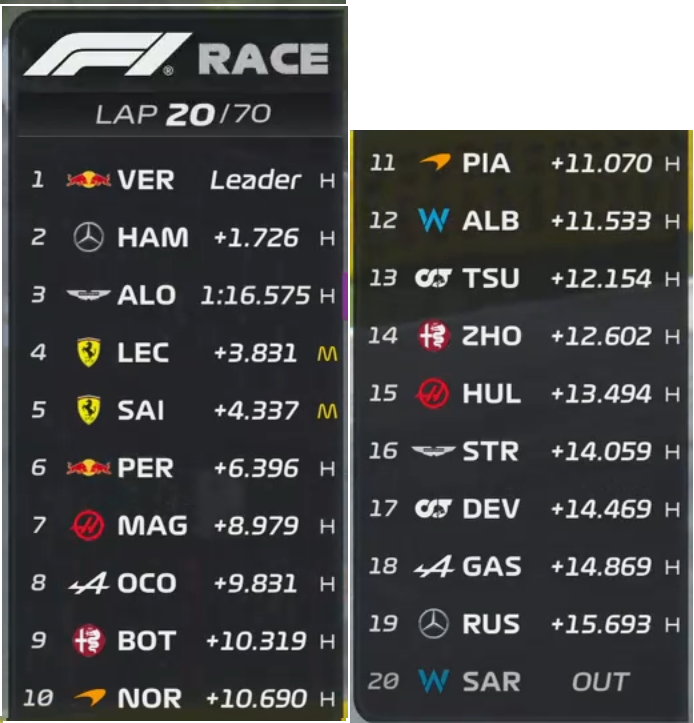Click the Red Bull logo beside VER
694x723 pixels.
[89, 179]
